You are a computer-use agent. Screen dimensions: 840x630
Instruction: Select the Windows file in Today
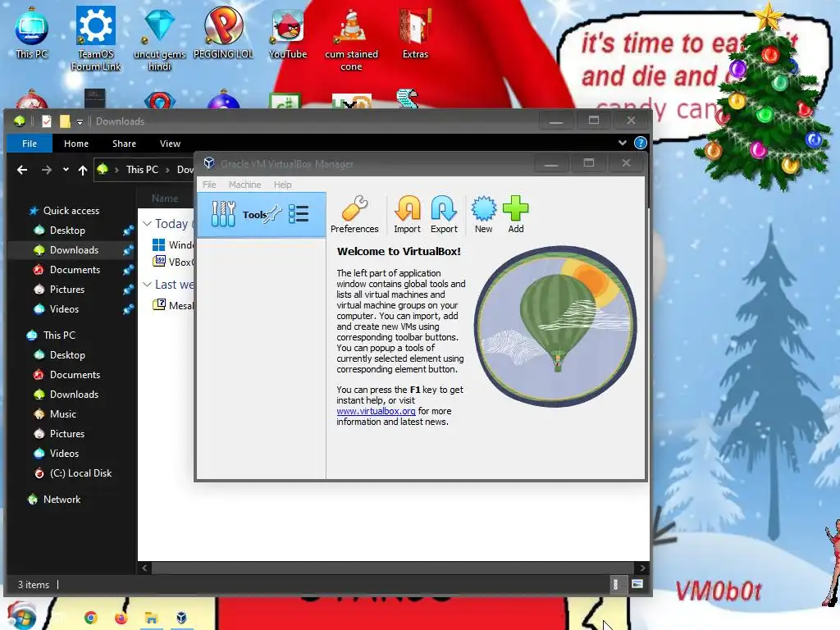tap(174, 244)
